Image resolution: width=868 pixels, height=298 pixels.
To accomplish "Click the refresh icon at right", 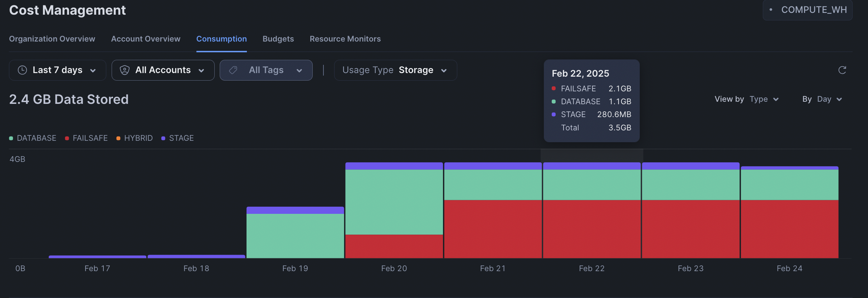I will (842, 70).
